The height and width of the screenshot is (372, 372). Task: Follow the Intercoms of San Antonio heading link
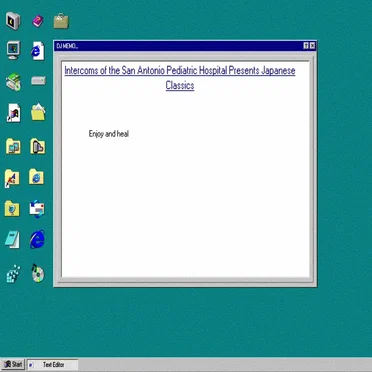coord(180,78)
